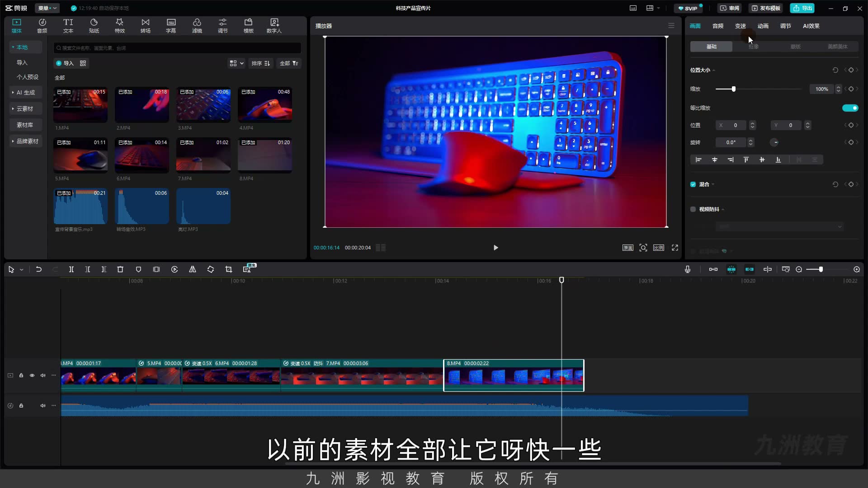Image resolution: width=868 pixels, height=488 pixels.
Task: Click the zoom in timeline icon
Action: tap(857, 269)
